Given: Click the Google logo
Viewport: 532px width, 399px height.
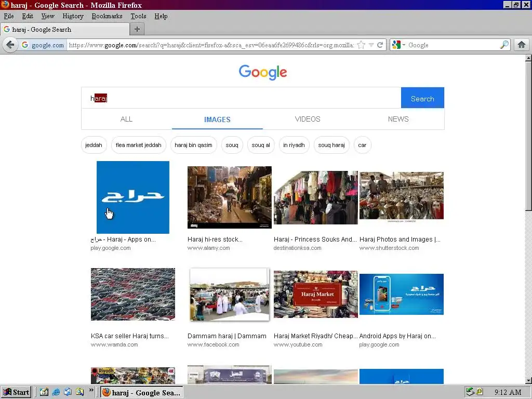Looking at the screenshot, I should [x=263, y=72].
